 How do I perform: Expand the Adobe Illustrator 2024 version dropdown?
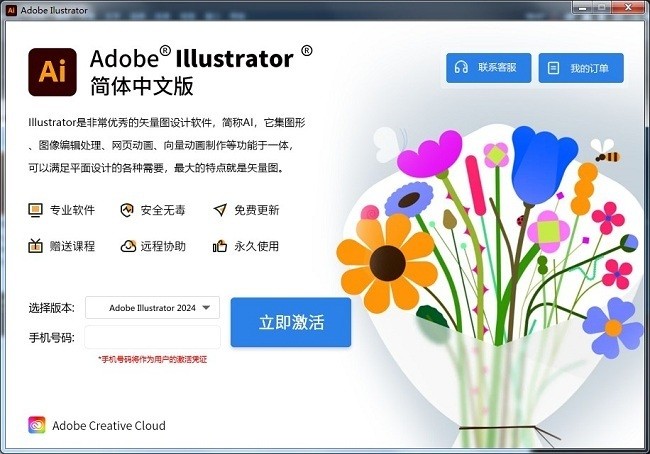tap(152, 308)
